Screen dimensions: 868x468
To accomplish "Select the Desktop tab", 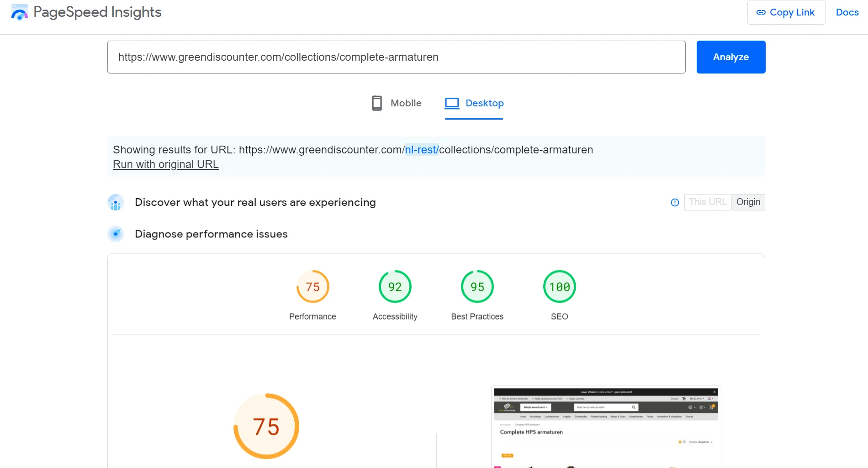I will (474, 103).
